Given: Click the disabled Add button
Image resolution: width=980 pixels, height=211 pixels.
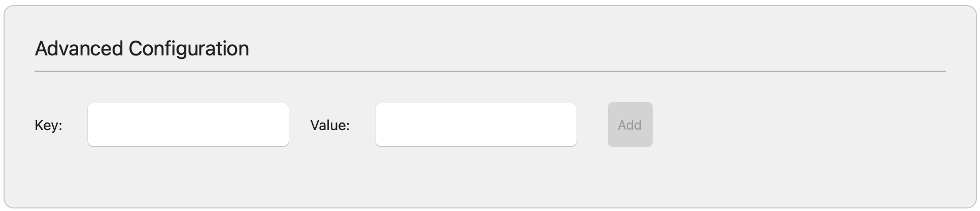Looking at the screenshot, I should (x=630, y=125).
